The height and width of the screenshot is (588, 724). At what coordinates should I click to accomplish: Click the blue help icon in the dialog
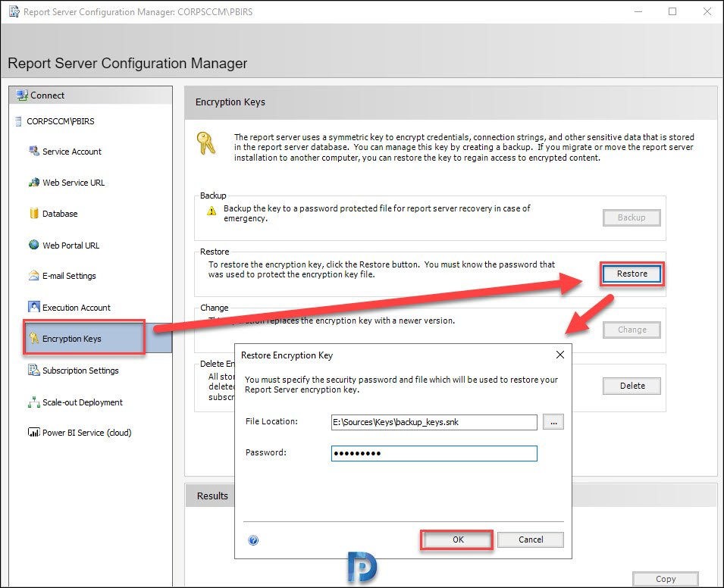coord(253,540)
